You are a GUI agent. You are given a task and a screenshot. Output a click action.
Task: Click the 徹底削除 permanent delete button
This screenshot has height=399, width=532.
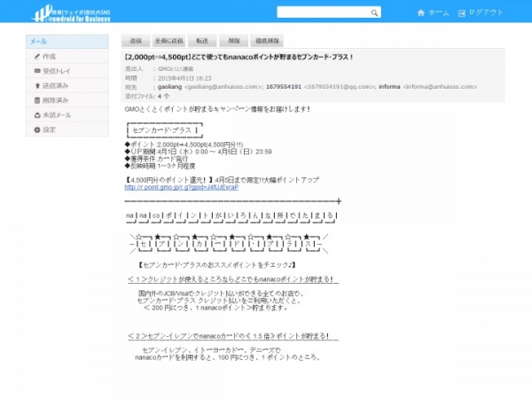(x=267, y=41)
